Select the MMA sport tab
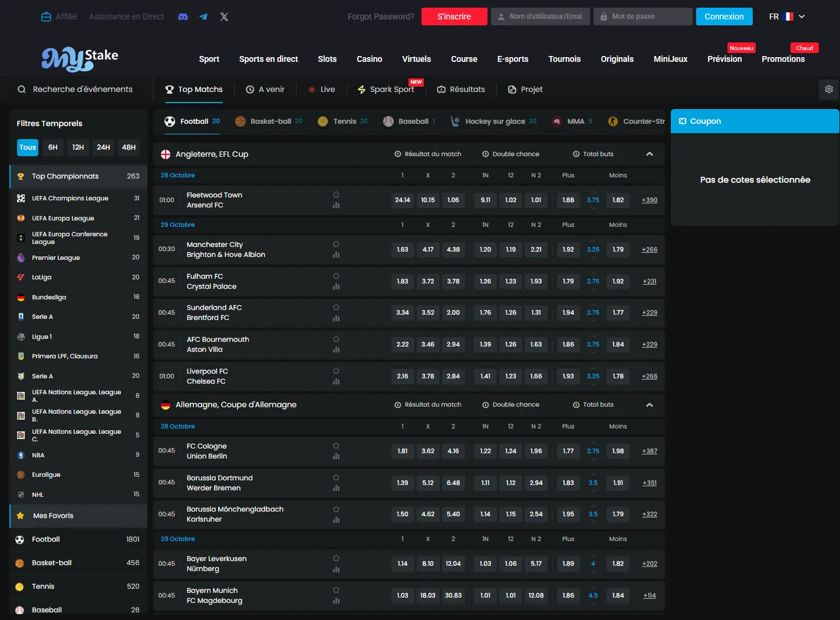Screen dimensions: 840x620 [572, 121]
